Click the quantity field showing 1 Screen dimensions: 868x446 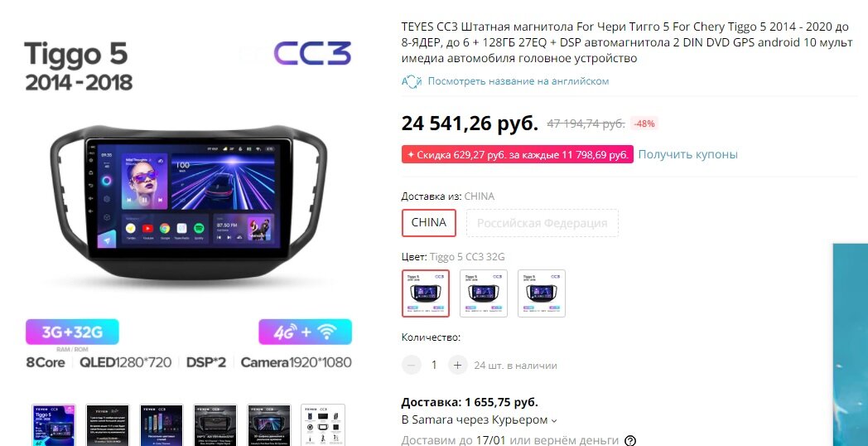[435, 365]
